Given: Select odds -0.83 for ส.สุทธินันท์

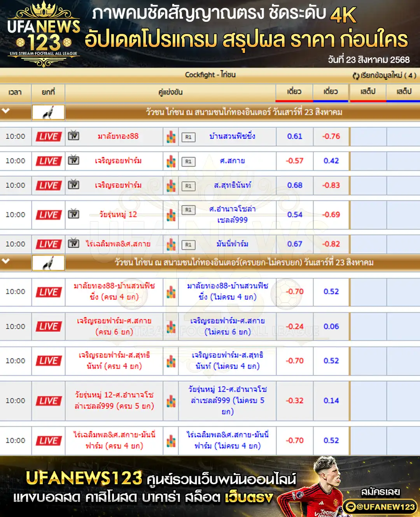Looking at the screenshot, I should tap(331, 185).
